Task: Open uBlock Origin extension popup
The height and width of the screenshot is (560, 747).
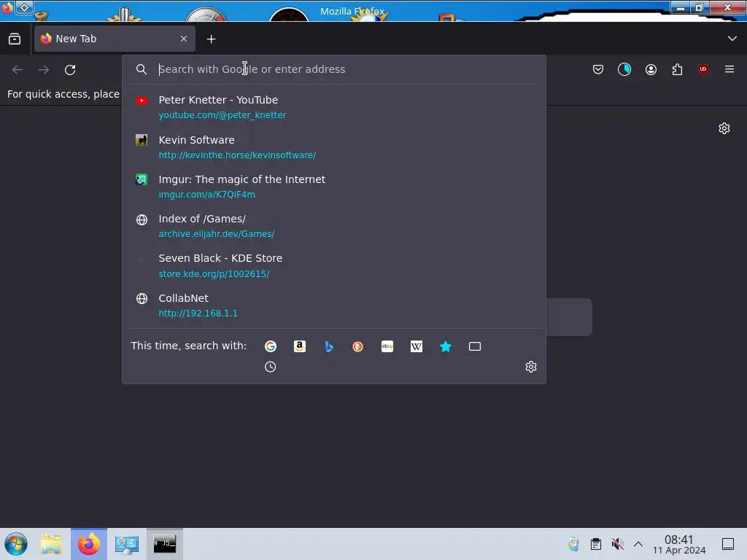Action: [x=703, y=69]
